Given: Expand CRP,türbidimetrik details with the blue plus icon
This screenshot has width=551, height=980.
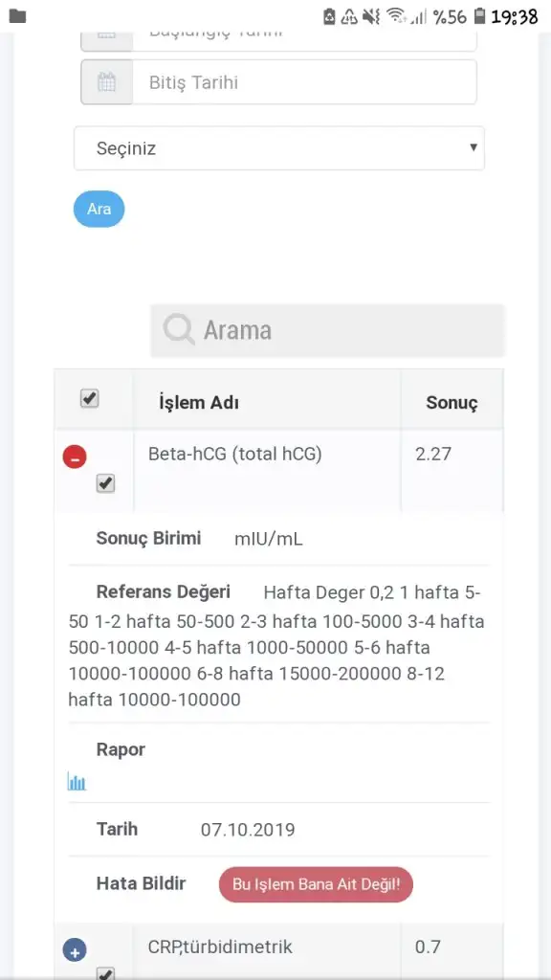Looking at the screenshot, I should pyautogui.click(x=76, y=949).
